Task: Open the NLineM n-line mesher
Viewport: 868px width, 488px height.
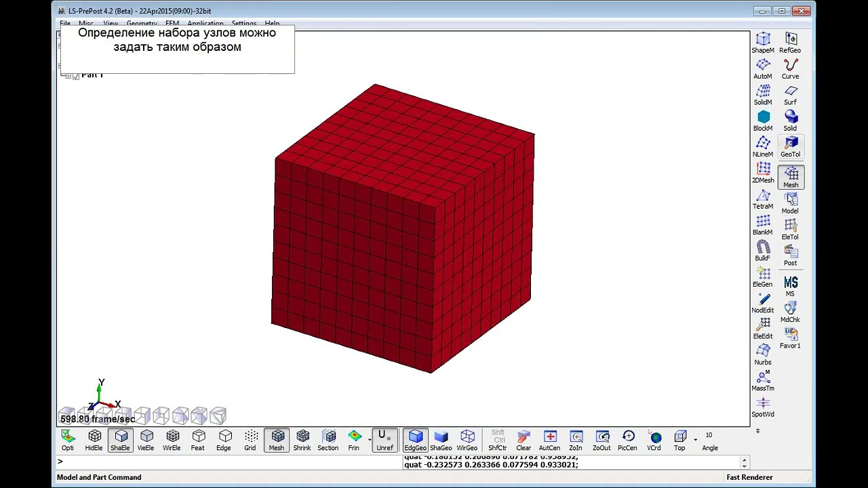Action: tap(763, 146)
